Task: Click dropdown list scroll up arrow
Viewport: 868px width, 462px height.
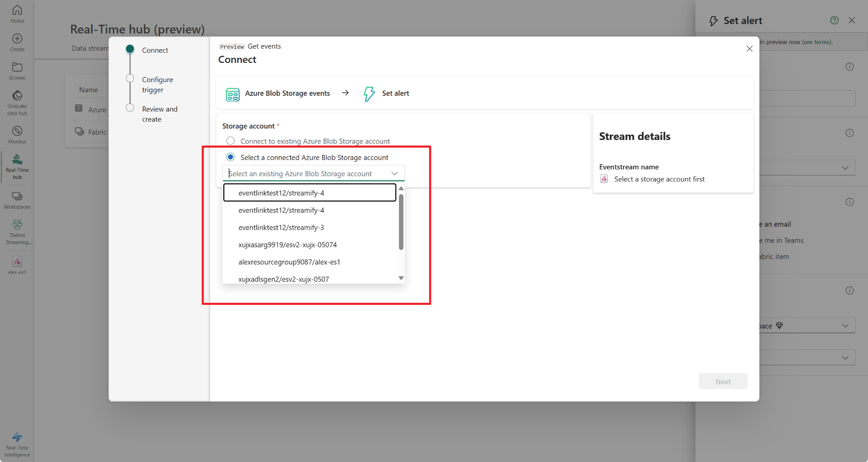Action: coord(401,189)
